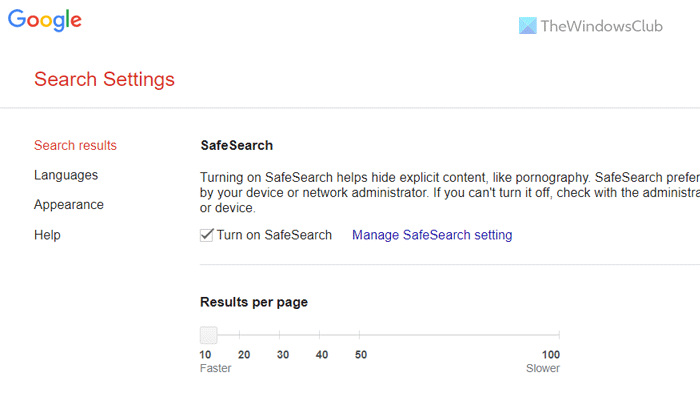Click the SafeSearch section heading

pyautogui.click(x=236, y=146)
